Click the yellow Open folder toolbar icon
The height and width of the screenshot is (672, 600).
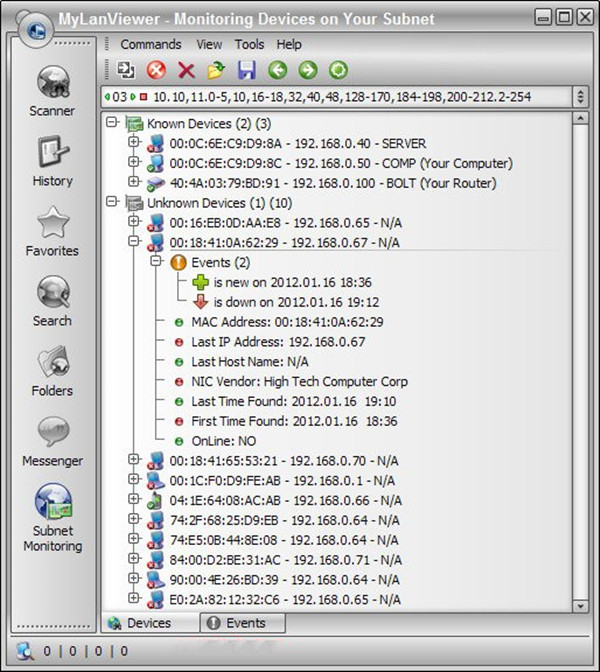[x=216, y=70]
